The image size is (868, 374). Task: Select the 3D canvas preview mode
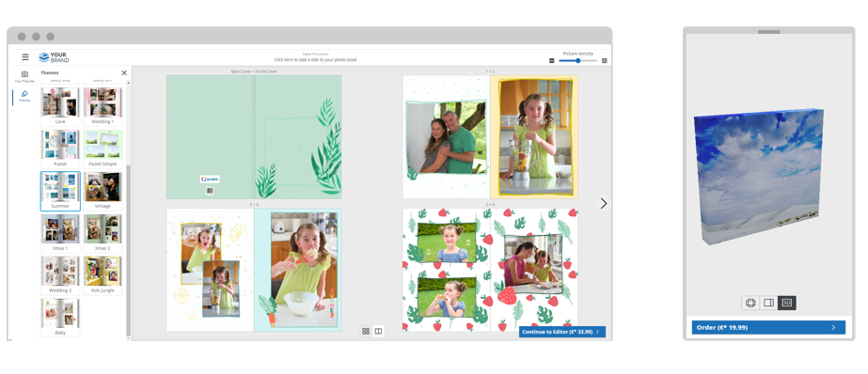pyautogui.click(x=786, y=303)
